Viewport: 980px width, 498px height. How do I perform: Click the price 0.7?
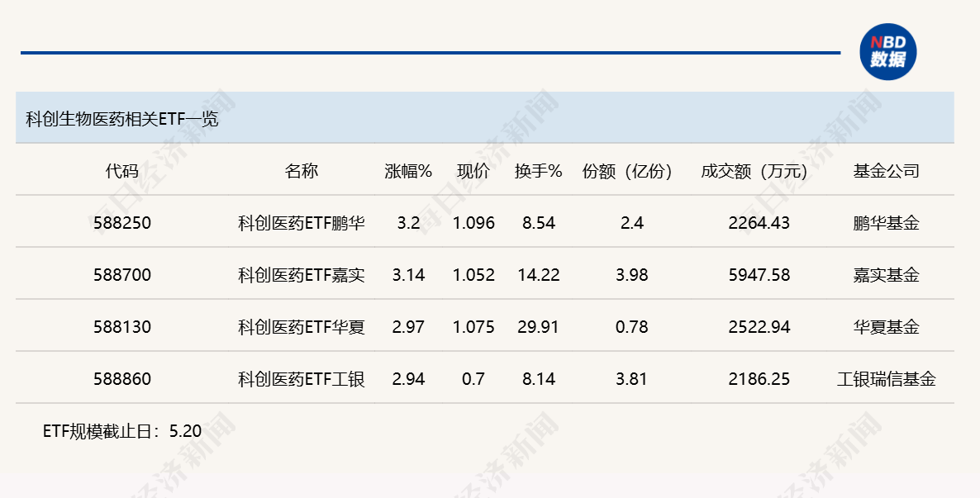pyautogui.click(x=473, y=378)
